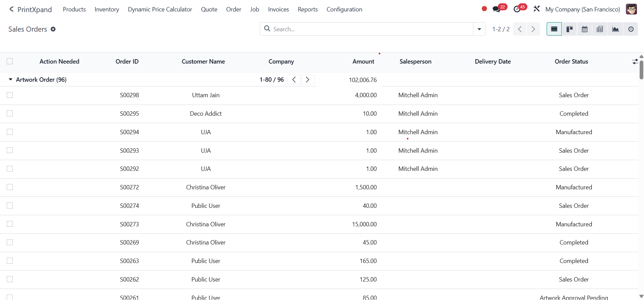This screenshot has height=300, width=644.
Task: Select the checkbox for order S00293
Action: (10, 150)
